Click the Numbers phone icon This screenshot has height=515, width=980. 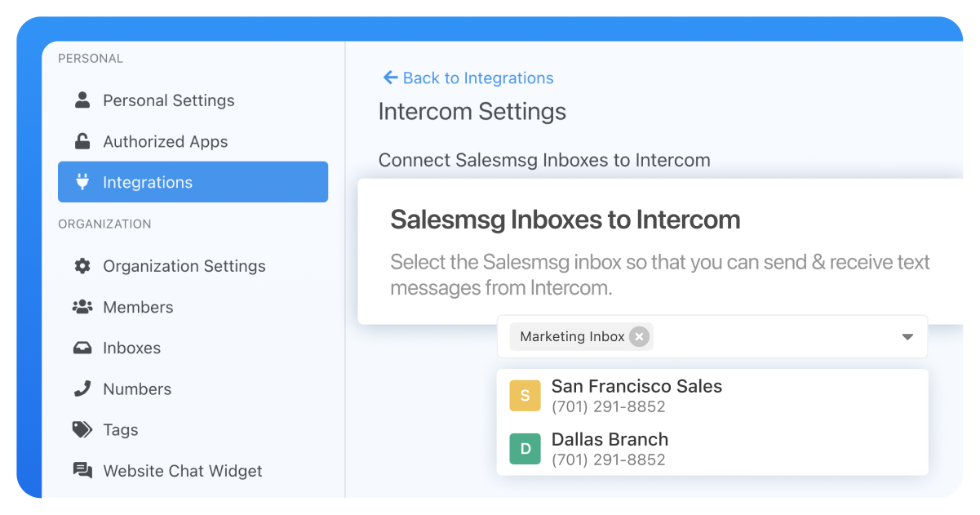[x=82, y=388]
